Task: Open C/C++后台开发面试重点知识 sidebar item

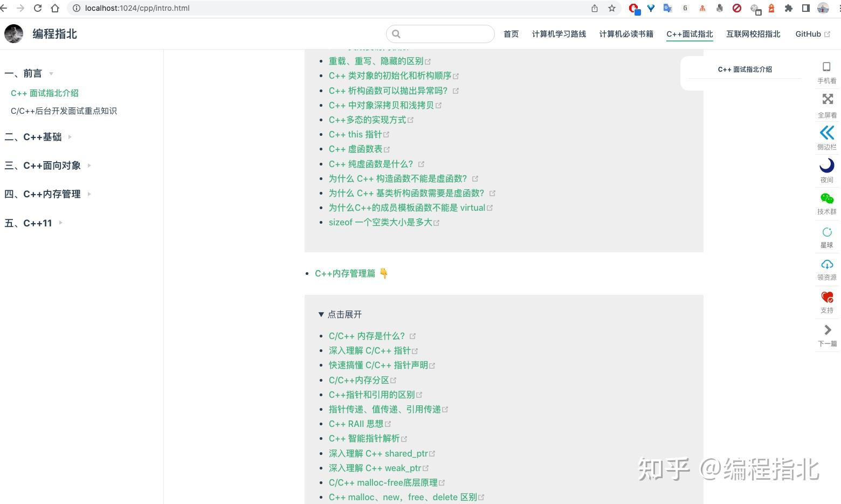Action: point(64,111)
